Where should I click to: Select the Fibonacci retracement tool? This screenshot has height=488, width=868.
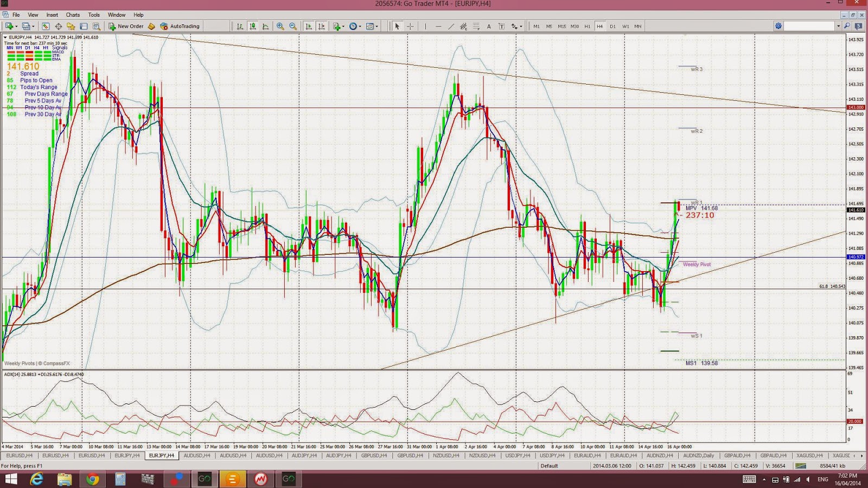point(476,26)
